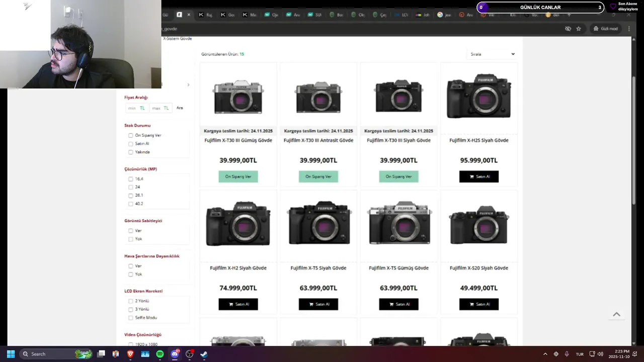Screen dimensions: 644x362
Task: Enable the 24 MP resolution filter
Action: click(x=131, y=187)
